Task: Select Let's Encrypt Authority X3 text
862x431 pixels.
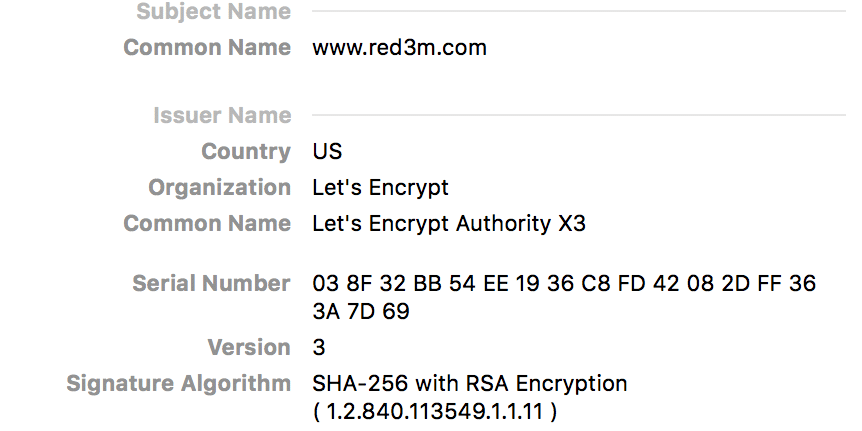Action: (449, 224)
